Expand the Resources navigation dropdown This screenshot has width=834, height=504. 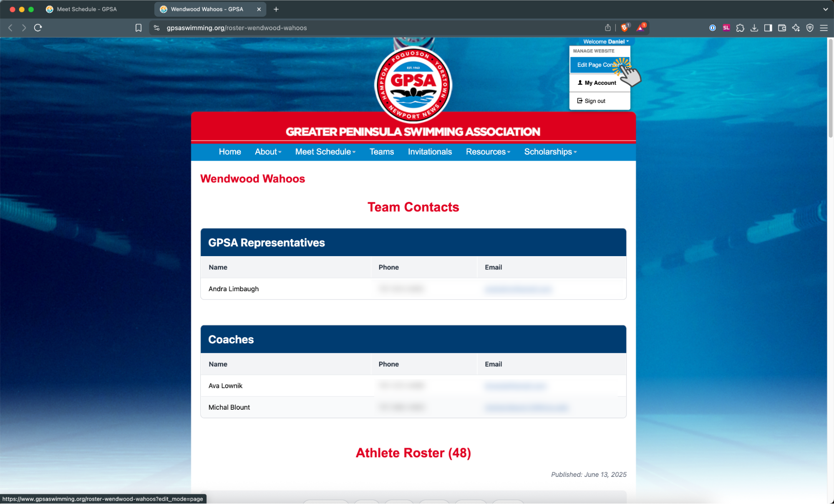(x=488, y=152)
